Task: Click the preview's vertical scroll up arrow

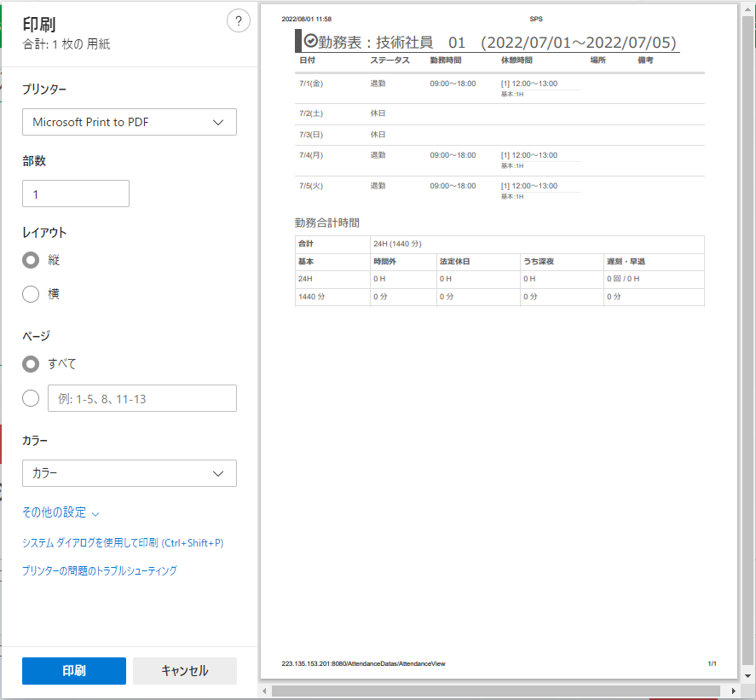Action: click(747, 9)
